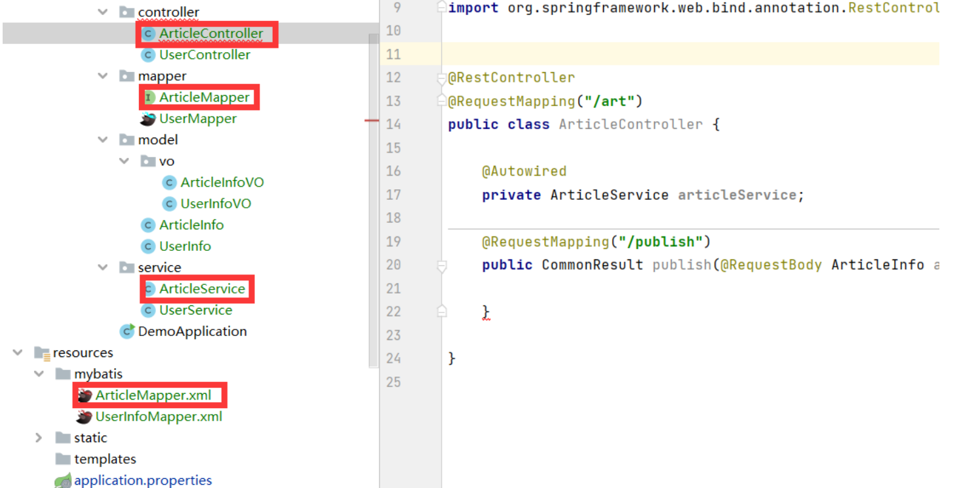Open UserInfoMapper.xml under mybatis
This screenshot has width=980, height=488.
pos(159,417)
